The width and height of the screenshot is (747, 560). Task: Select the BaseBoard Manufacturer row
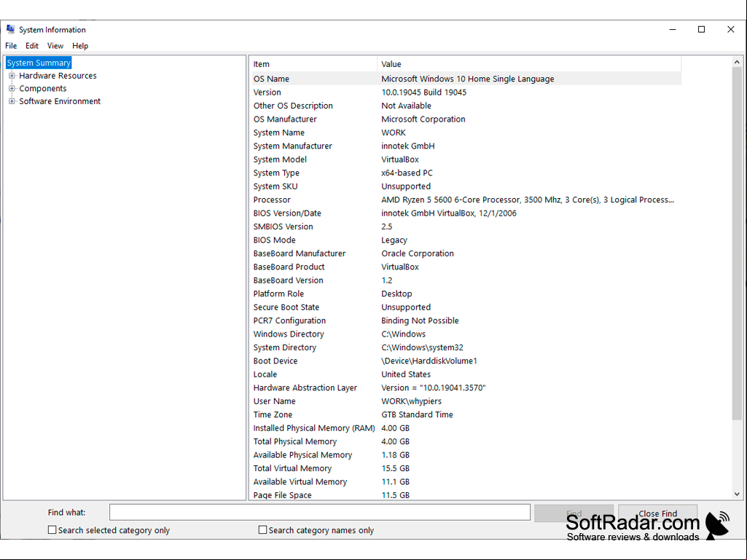(x=467, y=253)
